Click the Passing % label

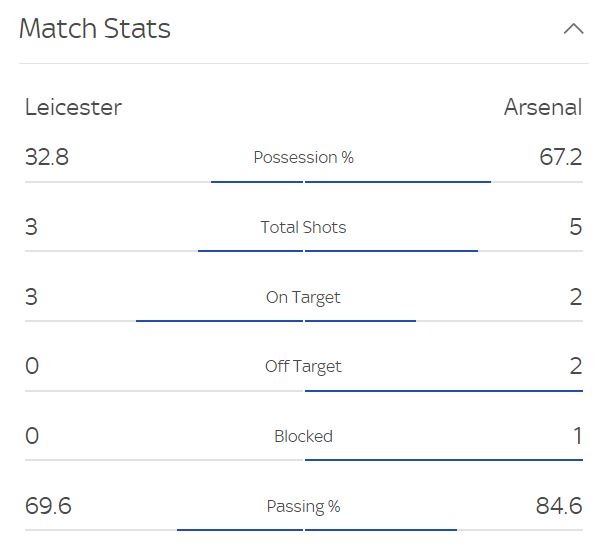[304, 507]
